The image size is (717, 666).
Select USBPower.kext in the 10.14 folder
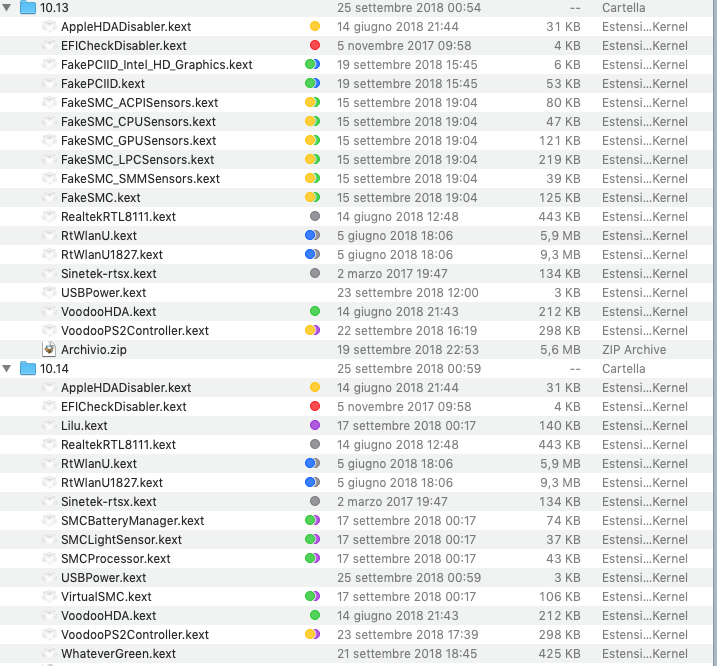104,578
